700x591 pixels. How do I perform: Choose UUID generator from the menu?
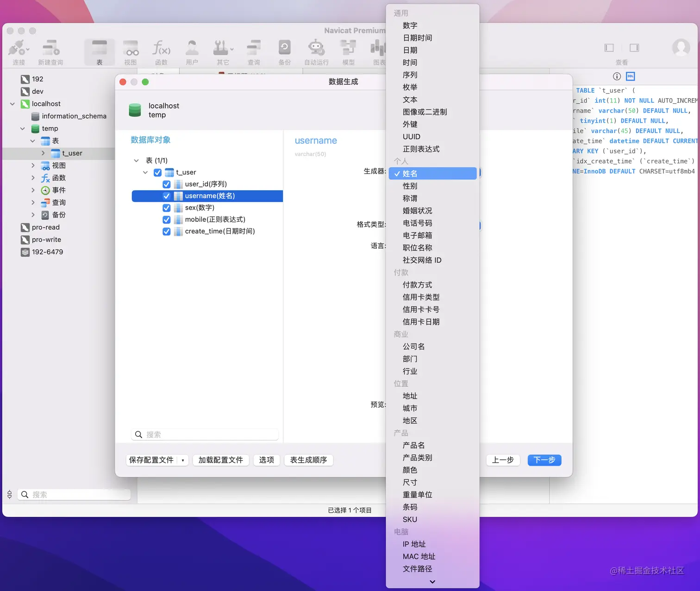(432, 137)
